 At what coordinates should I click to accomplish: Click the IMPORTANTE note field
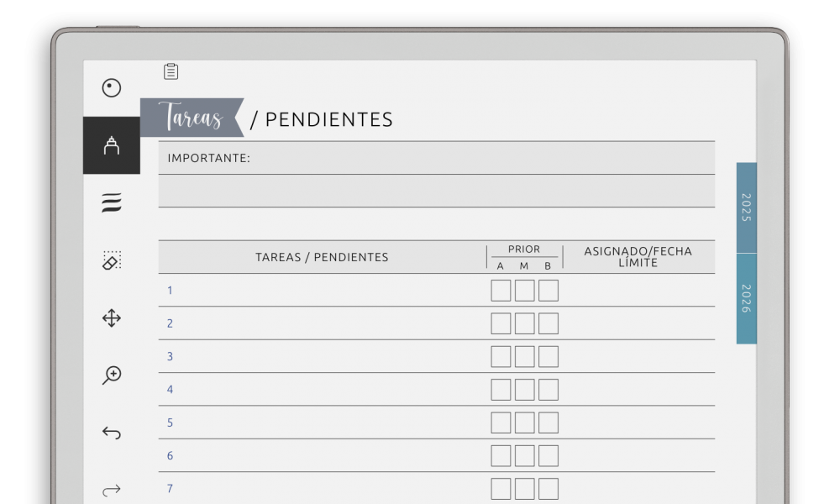tap(437, 158)
